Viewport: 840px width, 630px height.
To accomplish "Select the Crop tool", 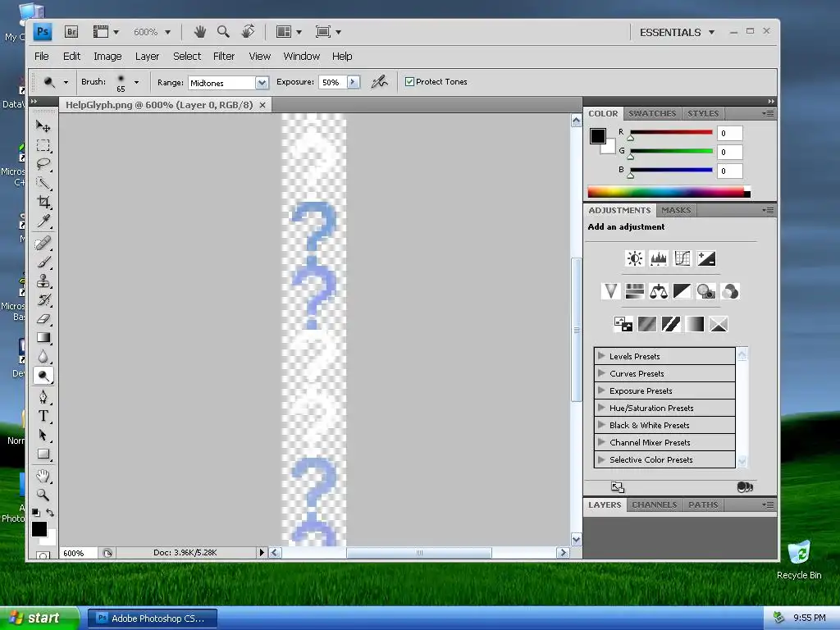I will [43, 202].
